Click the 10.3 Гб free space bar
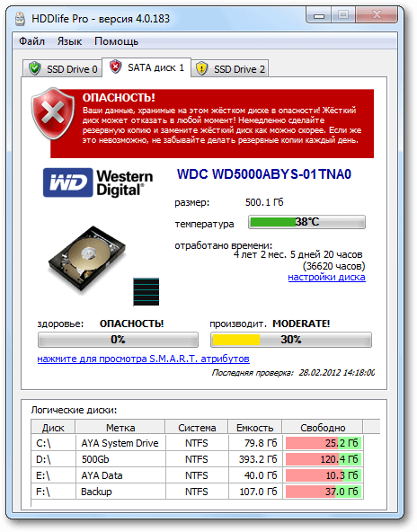Screen dimensions: 417x532 (324, 475)
